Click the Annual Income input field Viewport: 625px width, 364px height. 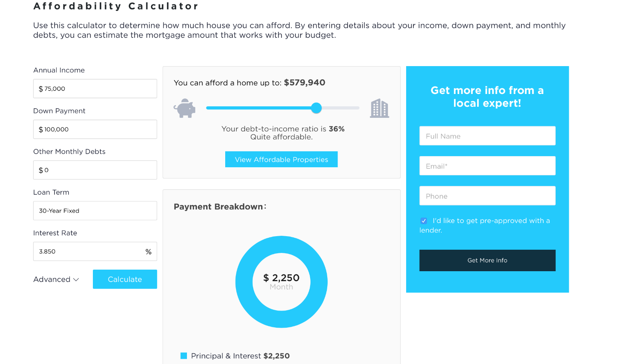click(x=95, y=88)
